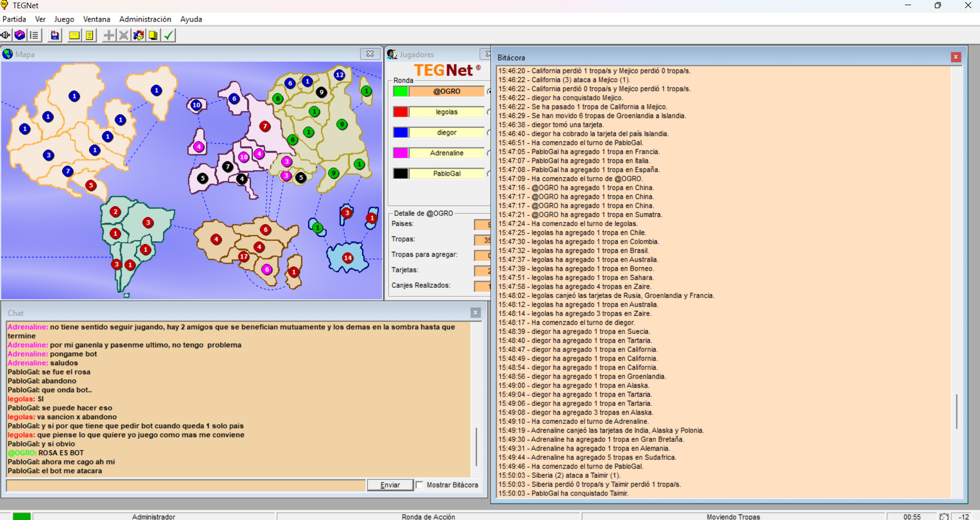Enable the Mostrar Bitácora checkbox
This screenshot has width=980, height=520.
pos(420,485)
